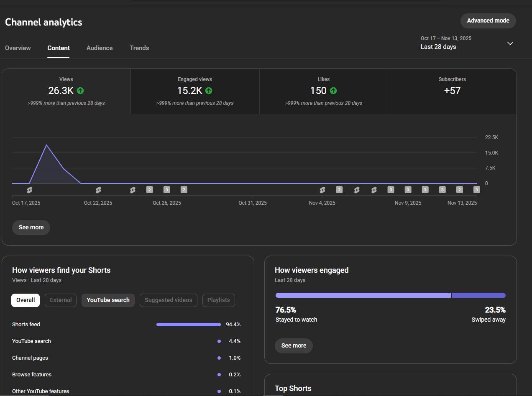The image size is (532, 396).
Task: Open the '3' badge at the Nov 13 chart end
Action: click(x=476, y=190)
